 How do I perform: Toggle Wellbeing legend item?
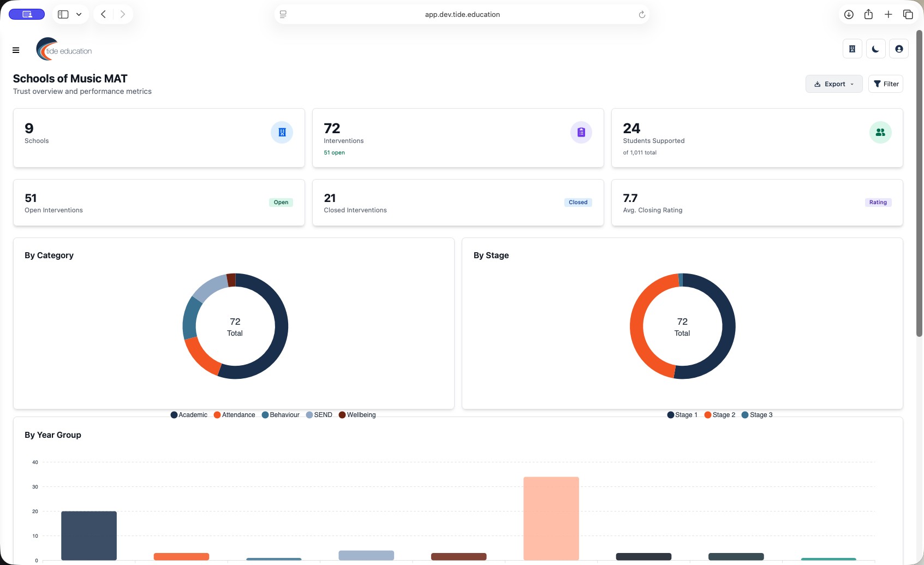(x=357, y=415)
